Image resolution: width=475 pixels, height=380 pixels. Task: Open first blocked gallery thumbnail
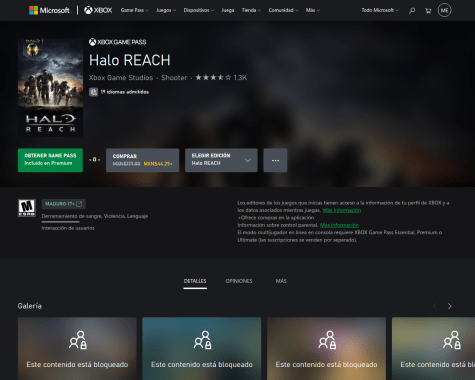(77, 348)
